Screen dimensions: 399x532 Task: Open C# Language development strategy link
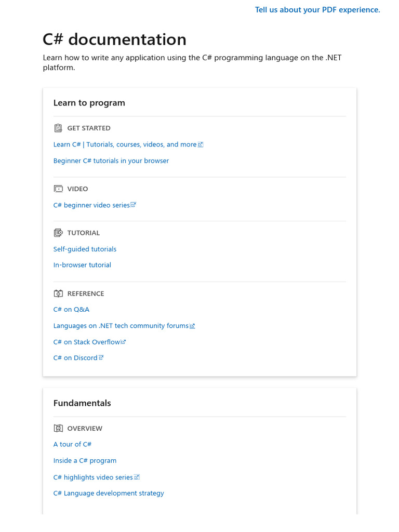pos(109,493)
